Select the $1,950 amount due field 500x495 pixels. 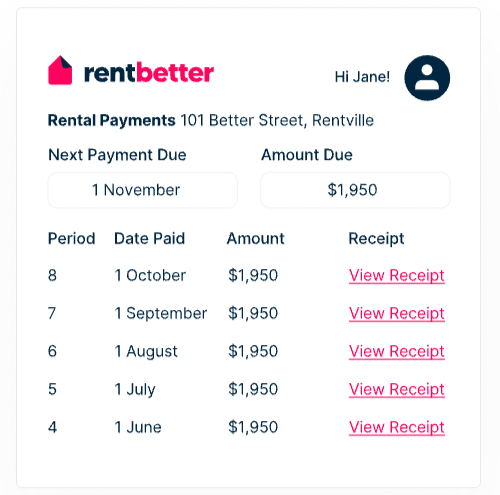point(355,190)
